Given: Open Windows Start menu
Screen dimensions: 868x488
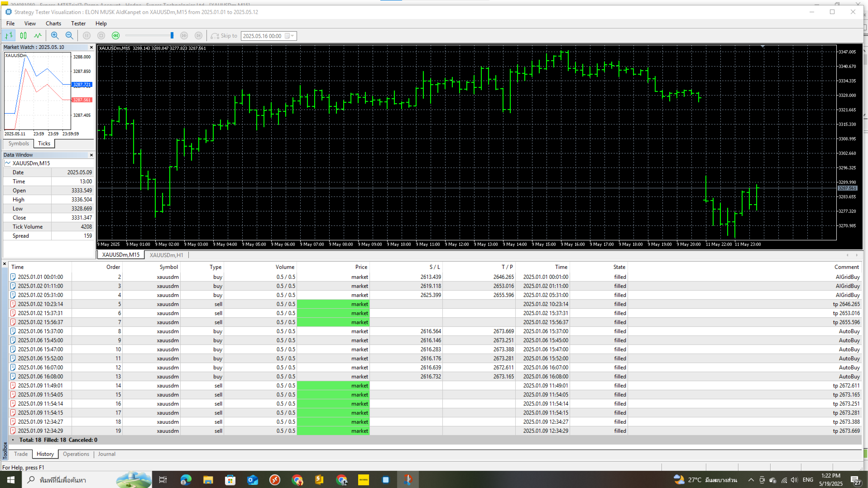Looking at the screenshot, I should click(x=11, y=480).
